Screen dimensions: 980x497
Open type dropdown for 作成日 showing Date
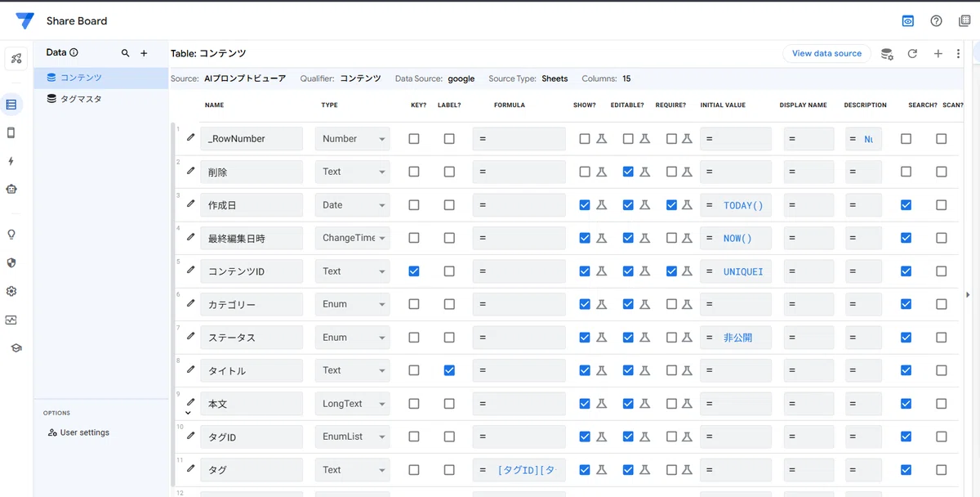pos(353,205)
